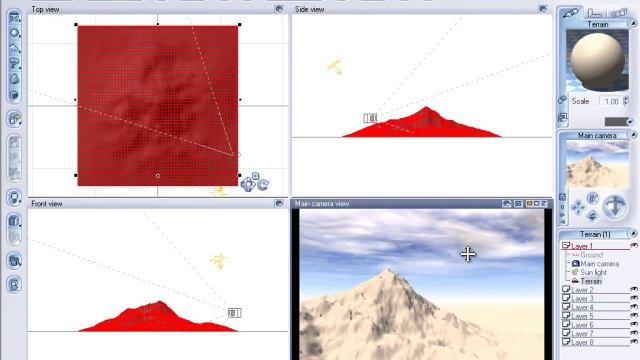This screenshot has height=360, width=640.
Task: Click the camera rotate control
Action: click(x=593, y=198)
